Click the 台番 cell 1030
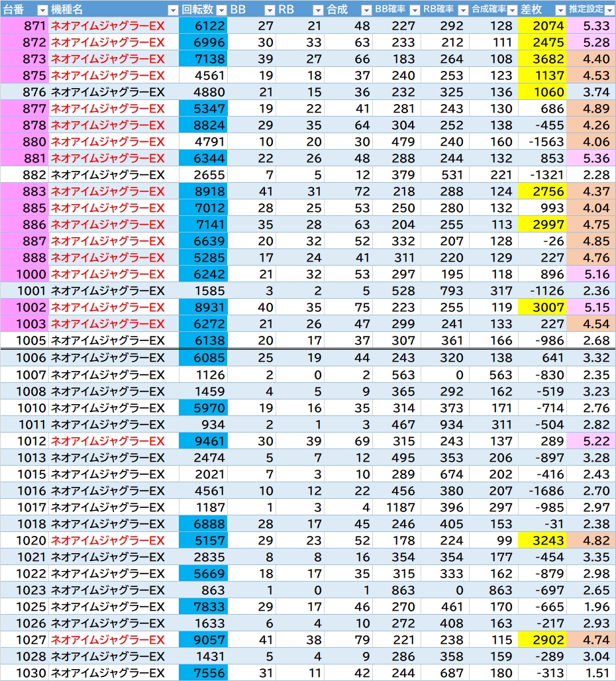The height and width of the screenshot is (681, 616). pyautogui.click(x=25, y=673)
